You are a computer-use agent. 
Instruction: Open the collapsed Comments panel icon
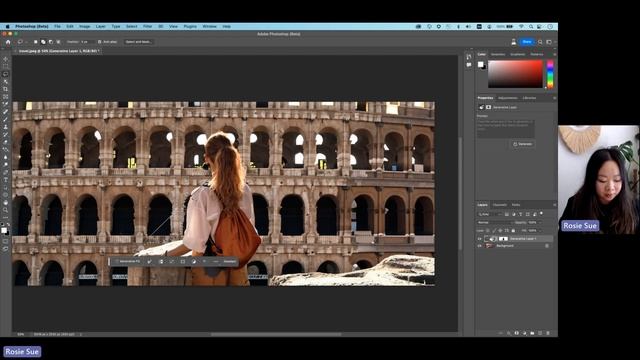[469, 64]
